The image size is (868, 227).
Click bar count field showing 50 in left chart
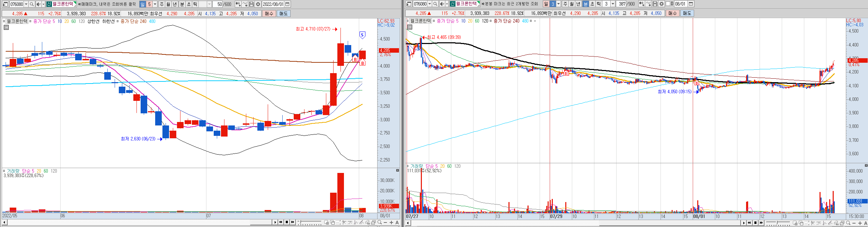click(x=218, y=4)
